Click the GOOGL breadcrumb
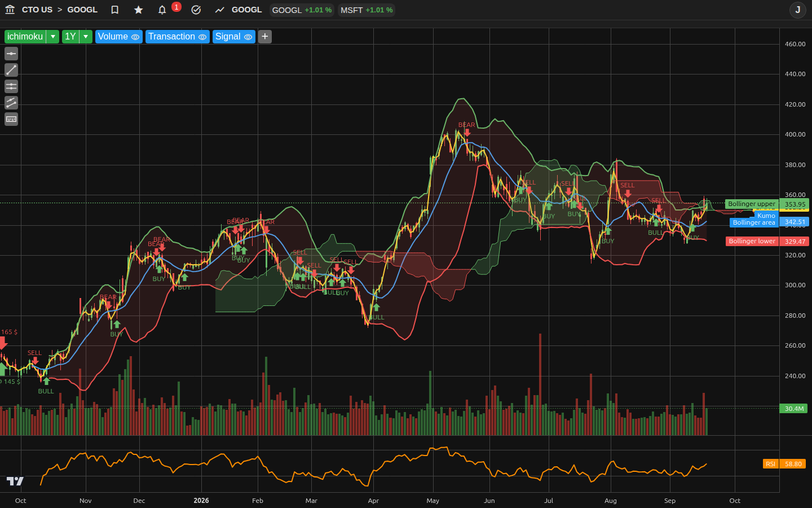 pyautogui.click(x=82, y=10)
